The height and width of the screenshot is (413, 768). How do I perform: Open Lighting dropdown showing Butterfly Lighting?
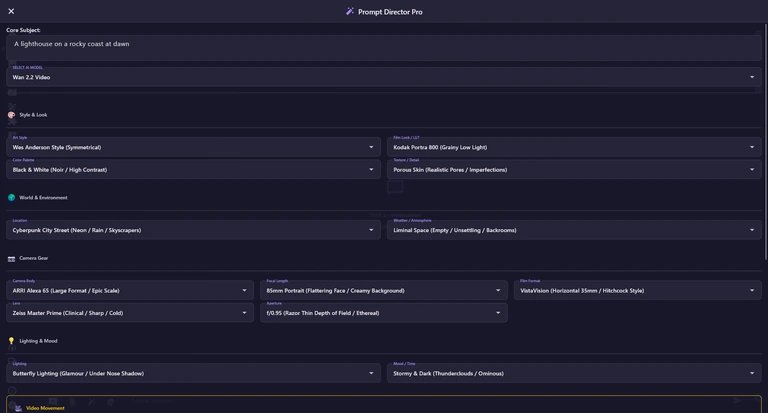point(193,373)
